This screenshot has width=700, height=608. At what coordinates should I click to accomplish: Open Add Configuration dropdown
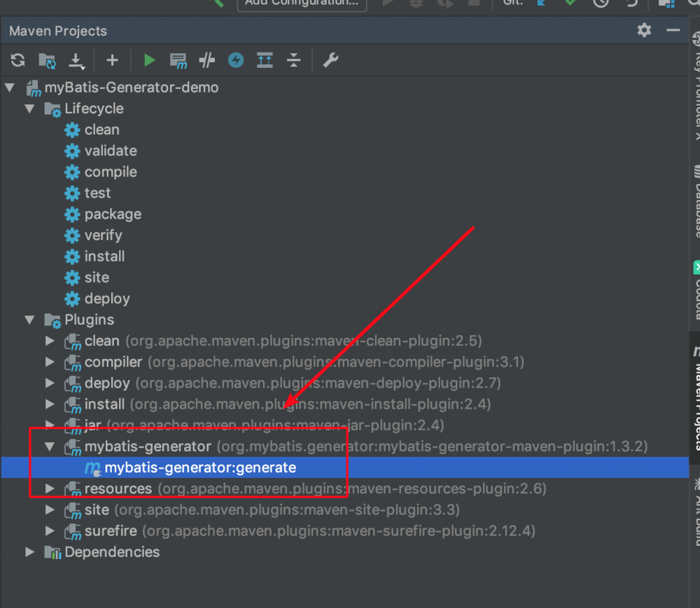[302, 3]
